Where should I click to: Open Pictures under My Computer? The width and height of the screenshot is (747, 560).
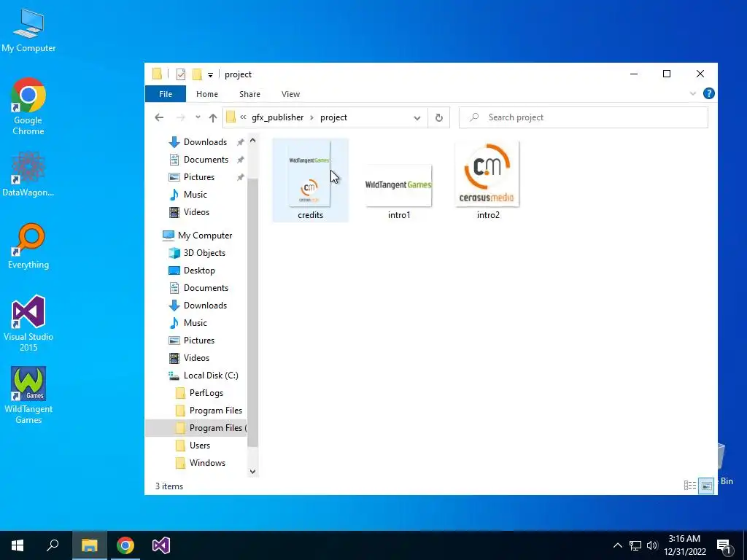(x=199, y=341)
